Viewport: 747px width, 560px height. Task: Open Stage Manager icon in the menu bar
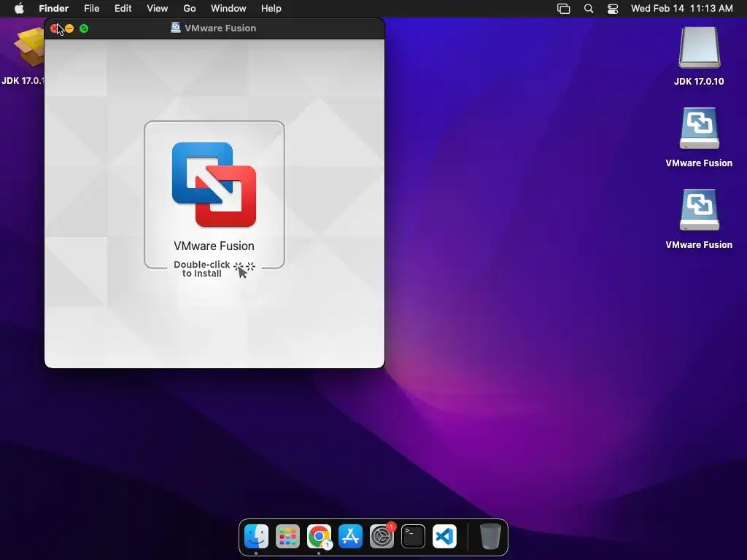564,9
